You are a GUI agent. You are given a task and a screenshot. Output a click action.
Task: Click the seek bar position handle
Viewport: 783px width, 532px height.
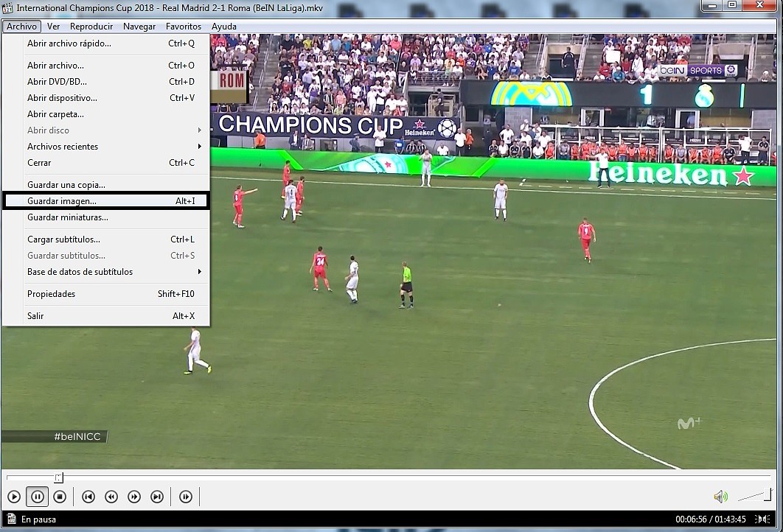pos(59,478)
